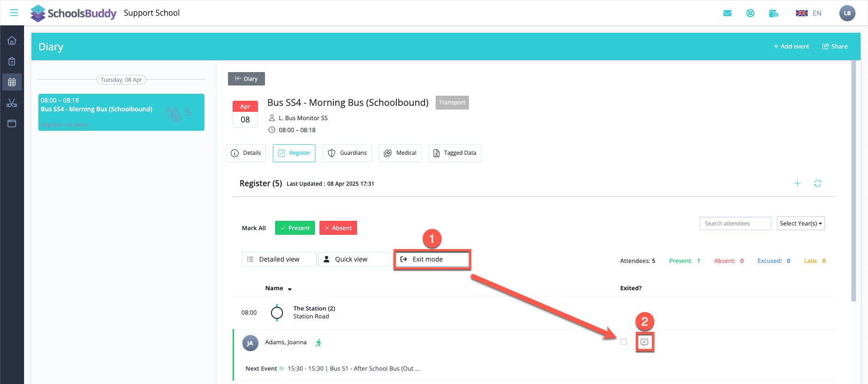Click the help lifebuoy icon
Image resolution: width=868 pixels, height=384 pixels.
[750, 13]
